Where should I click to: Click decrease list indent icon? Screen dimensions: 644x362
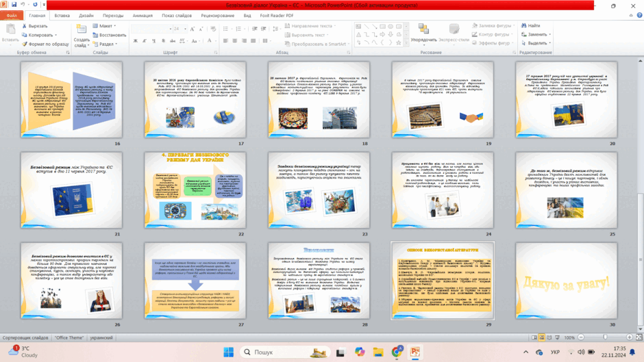tap(255, 29)
